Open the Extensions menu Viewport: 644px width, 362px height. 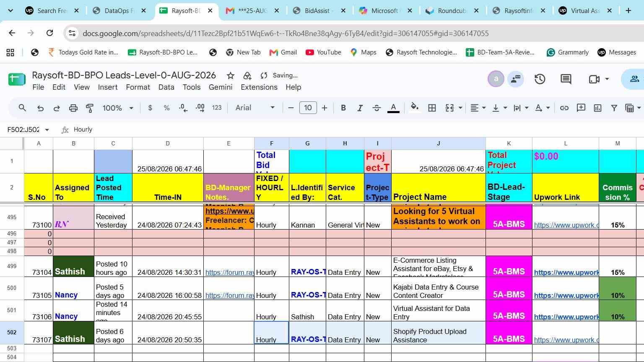(259, 87)
